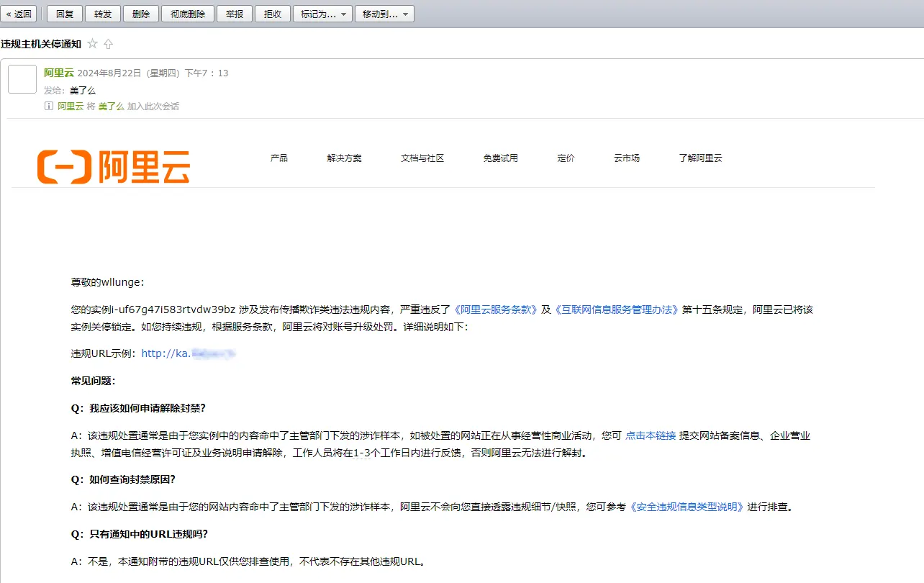The image size is (924, 583).
Task: Click the question 我应该如何申请解除封禁？
Action: pyautogui.click(x=148, y=408)
